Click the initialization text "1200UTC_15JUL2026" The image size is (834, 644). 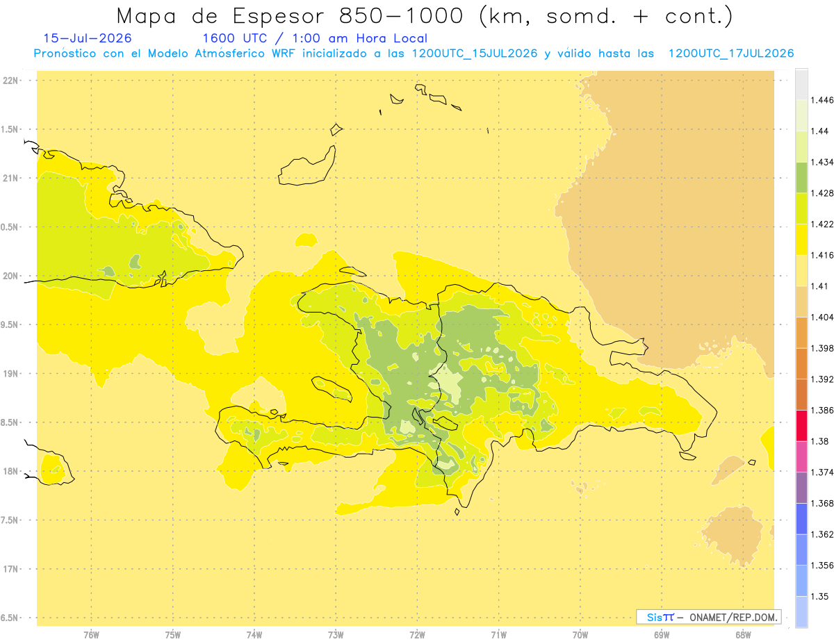pyautogui.click(x=475, y=53)
